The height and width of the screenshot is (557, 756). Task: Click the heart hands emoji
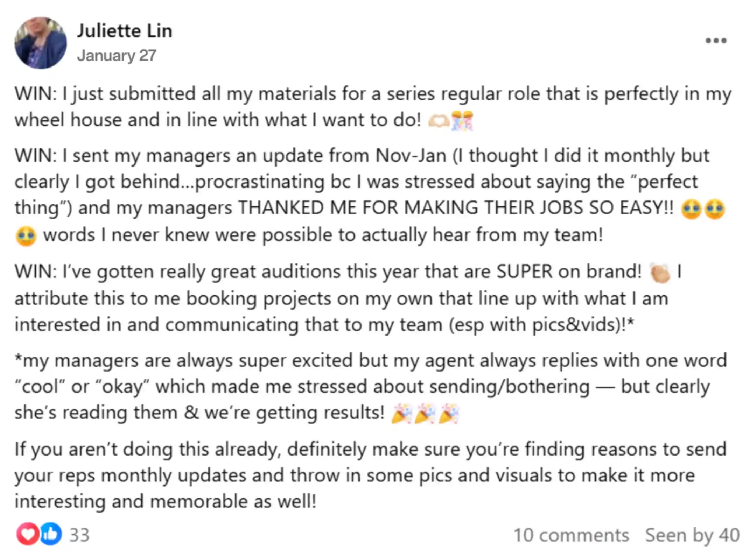[x=439, y=121]
